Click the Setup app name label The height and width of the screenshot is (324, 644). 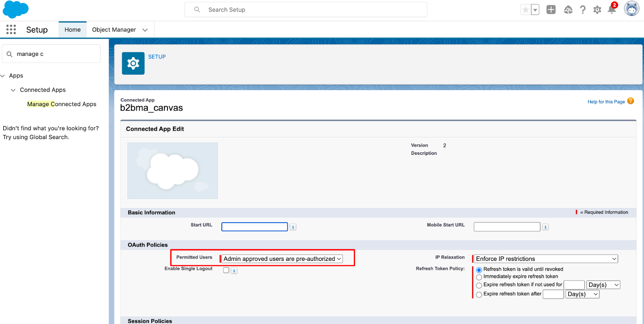click(x=37, y=30)
